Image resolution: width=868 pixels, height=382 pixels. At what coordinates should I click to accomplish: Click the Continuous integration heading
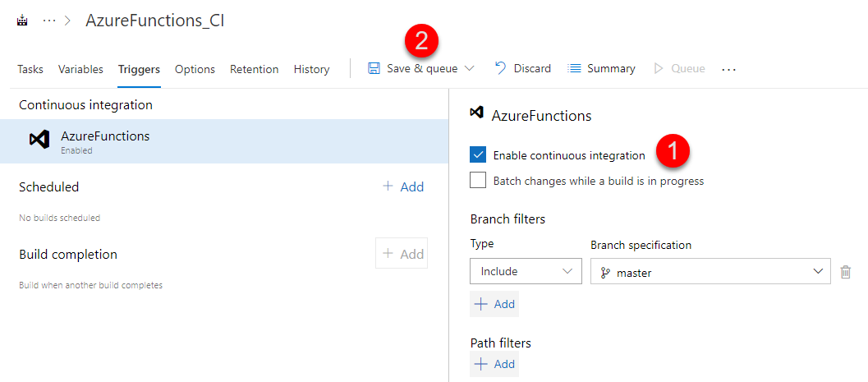click(85, 104)
